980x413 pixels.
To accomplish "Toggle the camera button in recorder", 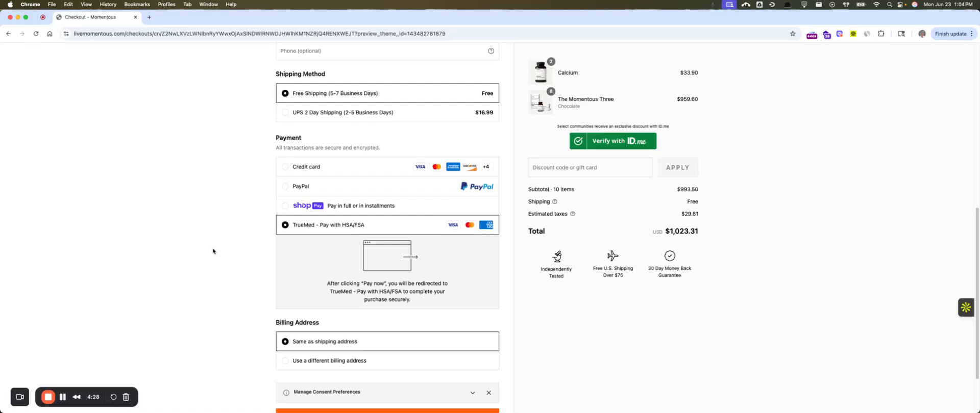I will [x=20, y=397].
